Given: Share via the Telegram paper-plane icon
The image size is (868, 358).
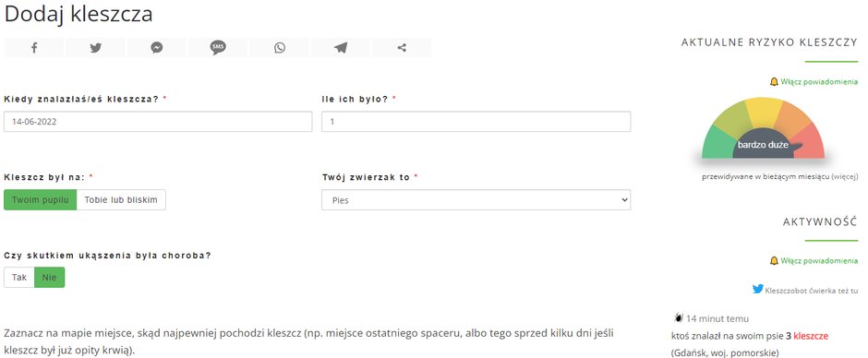Looking at the screenshot, I should click(341, 48).
